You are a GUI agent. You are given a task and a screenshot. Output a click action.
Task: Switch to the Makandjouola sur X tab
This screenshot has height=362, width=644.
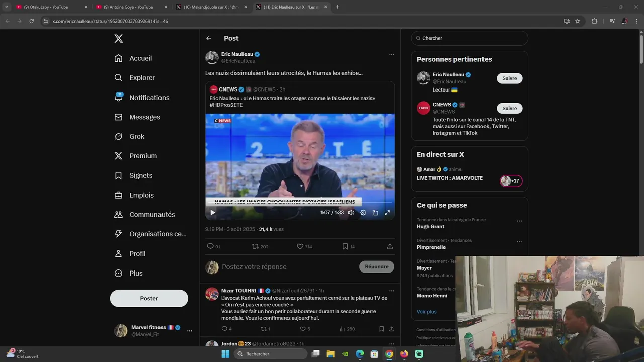(x=211, y=7)
